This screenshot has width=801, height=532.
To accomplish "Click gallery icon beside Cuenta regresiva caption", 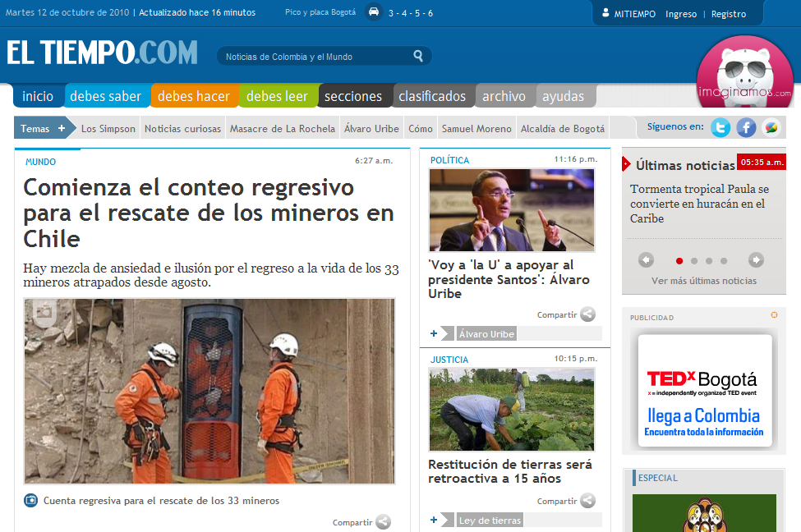I will tap(30, 500).
